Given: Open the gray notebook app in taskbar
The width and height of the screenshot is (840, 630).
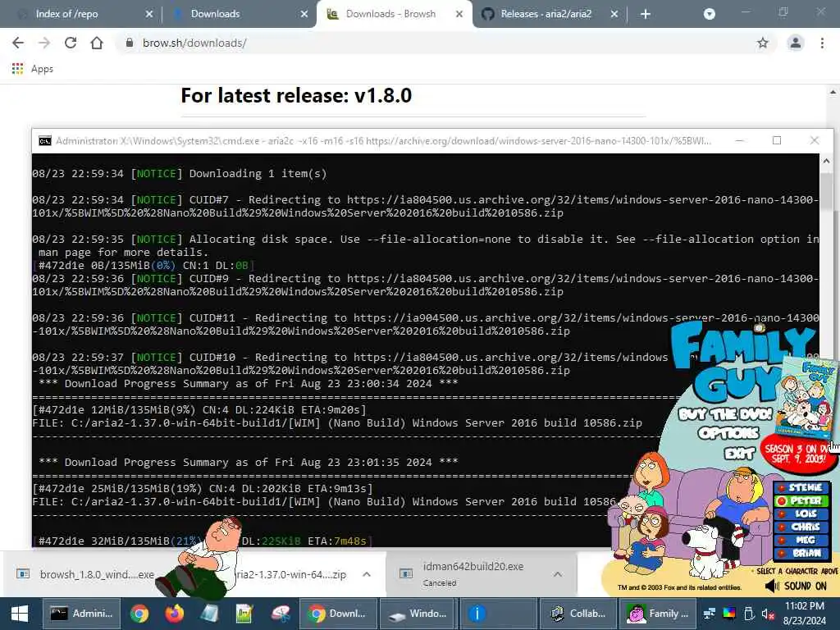Looking at the screenshot, I should tap(209, 614).
